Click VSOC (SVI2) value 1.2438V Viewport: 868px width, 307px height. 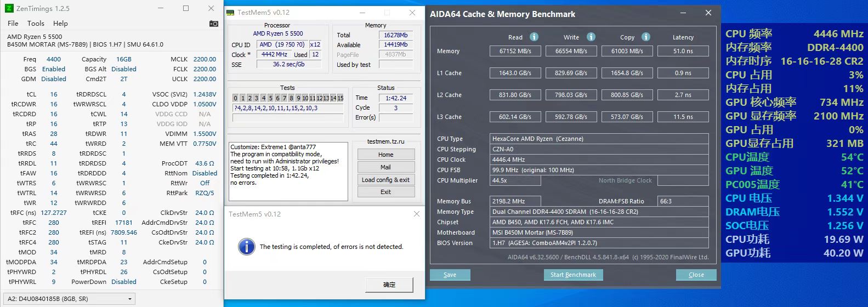pos(205,94)
